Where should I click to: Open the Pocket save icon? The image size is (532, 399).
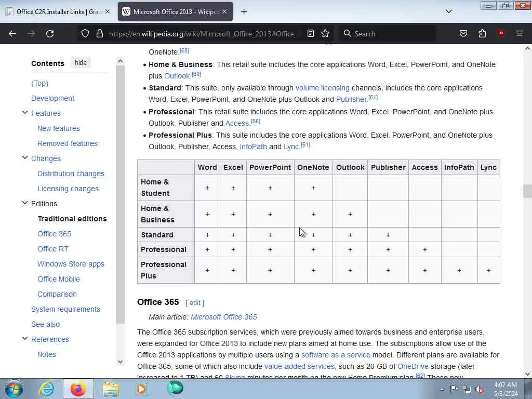[463, 33]
